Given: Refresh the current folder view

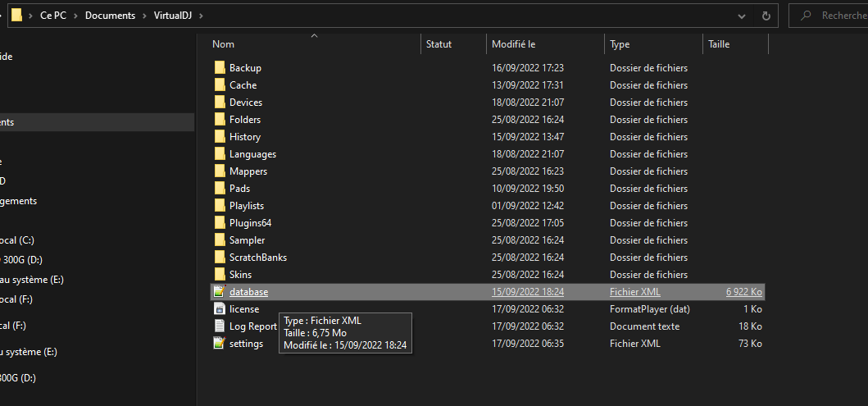Looking at the screenshot, I should tap(766, 16).
